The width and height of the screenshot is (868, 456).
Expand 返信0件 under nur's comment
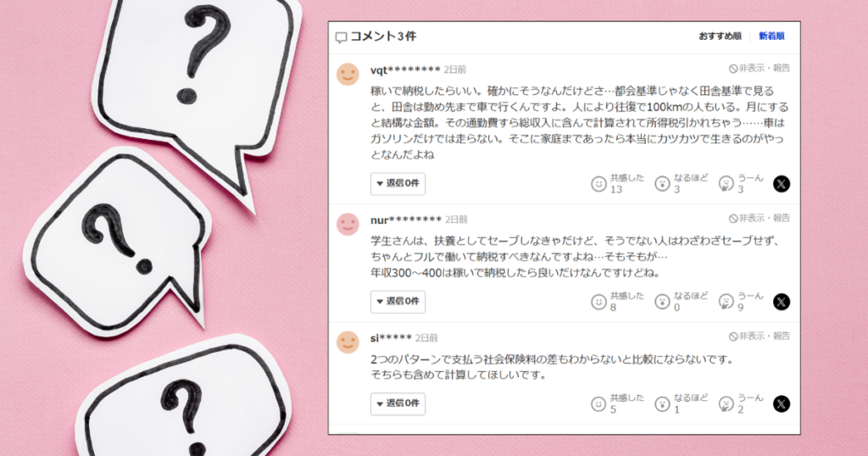pyautogui.click(x=398, y=302)
